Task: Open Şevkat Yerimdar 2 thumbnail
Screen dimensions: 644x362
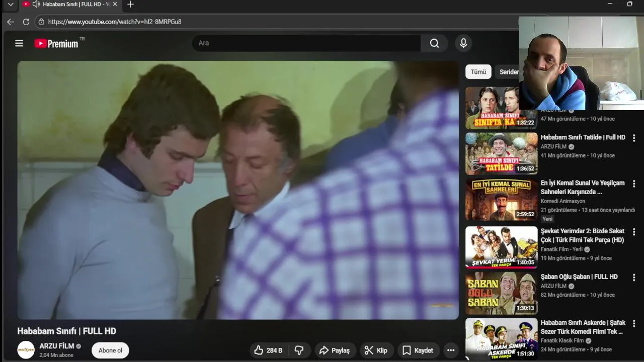Action: [502, 247]
